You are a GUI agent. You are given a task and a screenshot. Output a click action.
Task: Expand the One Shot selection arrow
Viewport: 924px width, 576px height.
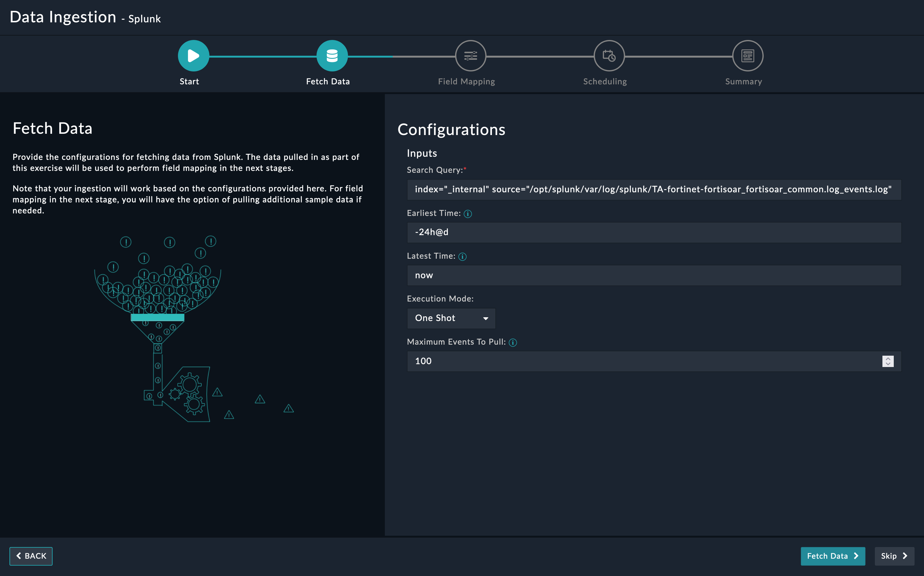(x=485, y=319)
